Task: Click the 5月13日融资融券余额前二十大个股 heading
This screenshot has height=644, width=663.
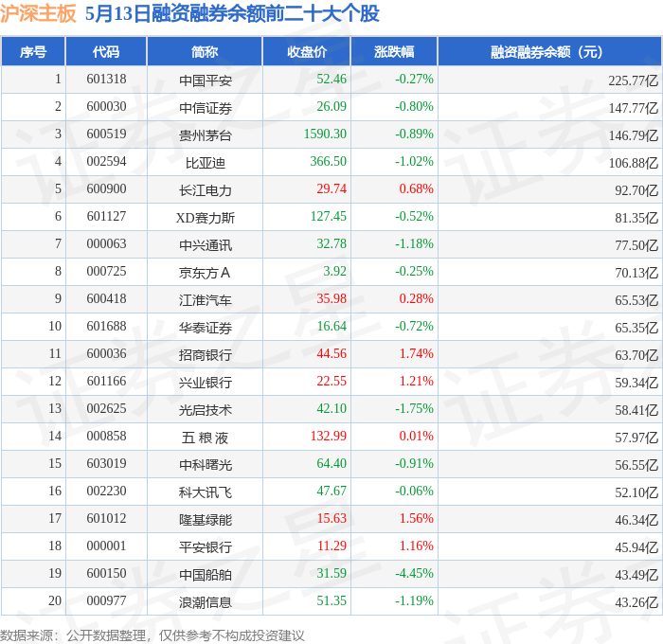Action: [232, 13]
